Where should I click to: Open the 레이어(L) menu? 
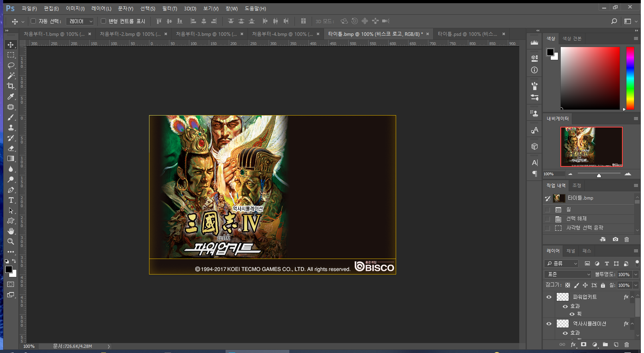pos(101,8)
